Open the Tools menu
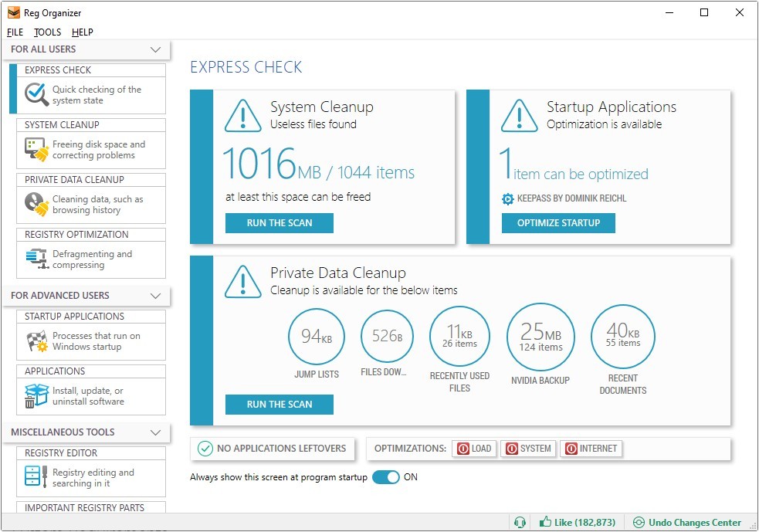This screenshot has width=759, height=532. point(47,32)
